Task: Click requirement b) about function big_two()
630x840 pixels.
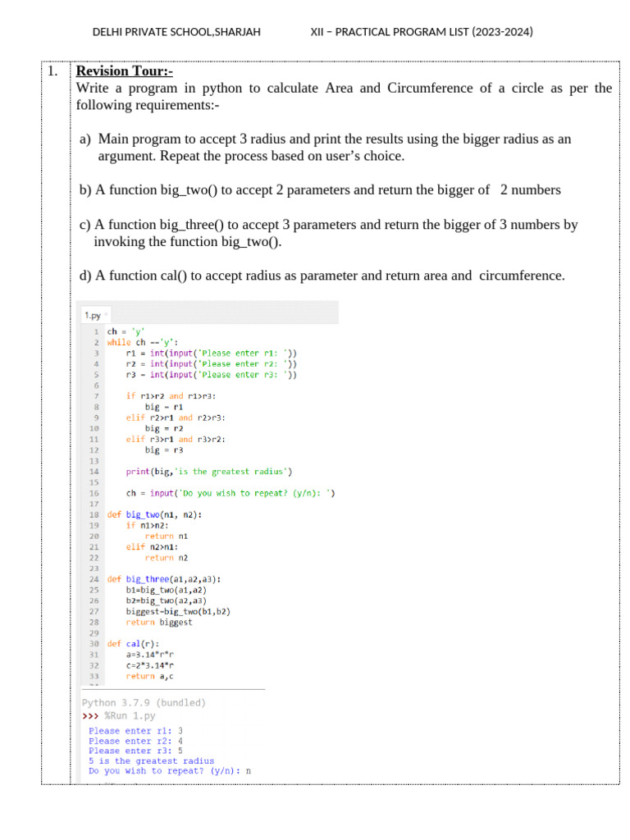Action: 320,189
